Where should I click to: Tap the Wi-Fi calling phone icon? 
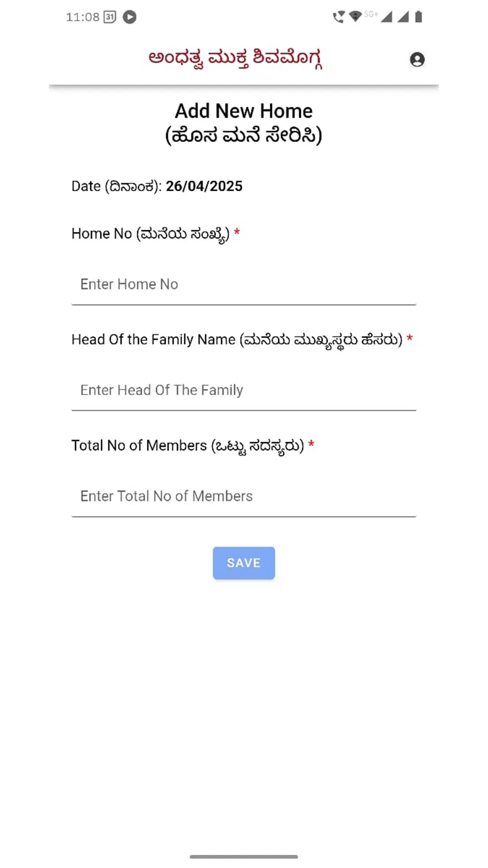[x=338, y=17]
